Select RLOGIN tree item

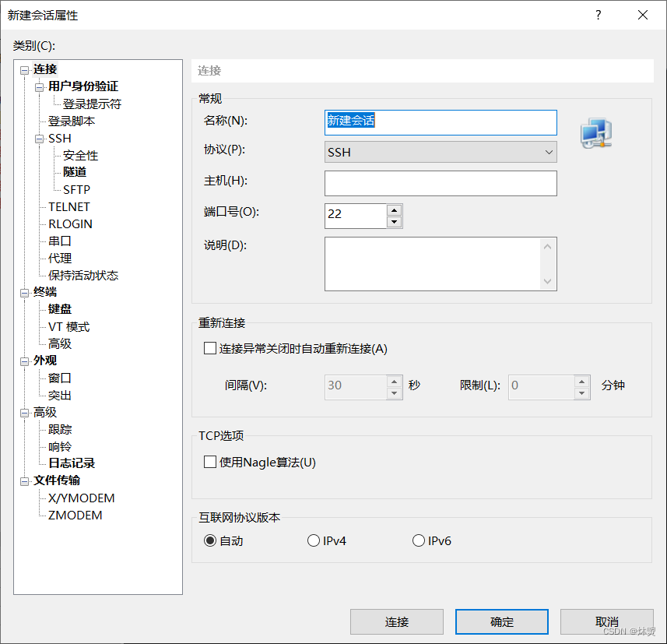tap(70, 224)
